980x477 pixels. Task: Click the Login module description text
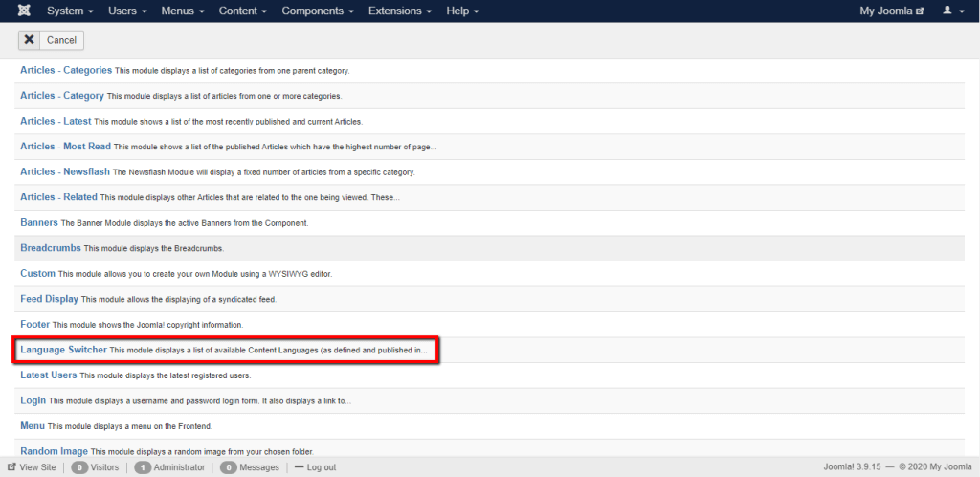[200, 401]
